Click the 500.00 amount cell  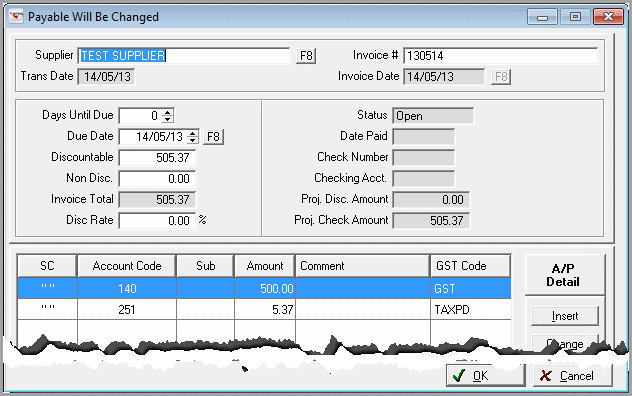(265, 288)
